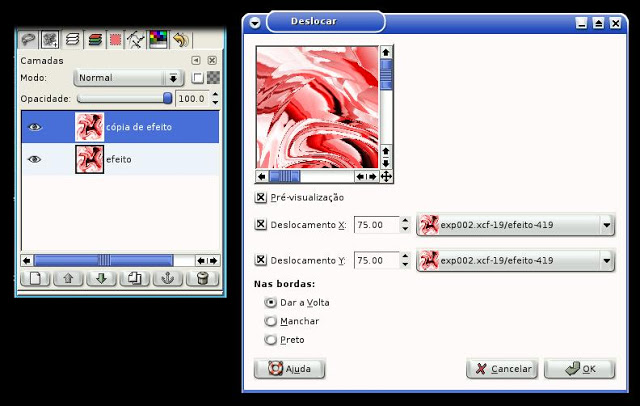Open the Undo History tab
The width and height of the screenshot is (640, 406).
[180, 40]
